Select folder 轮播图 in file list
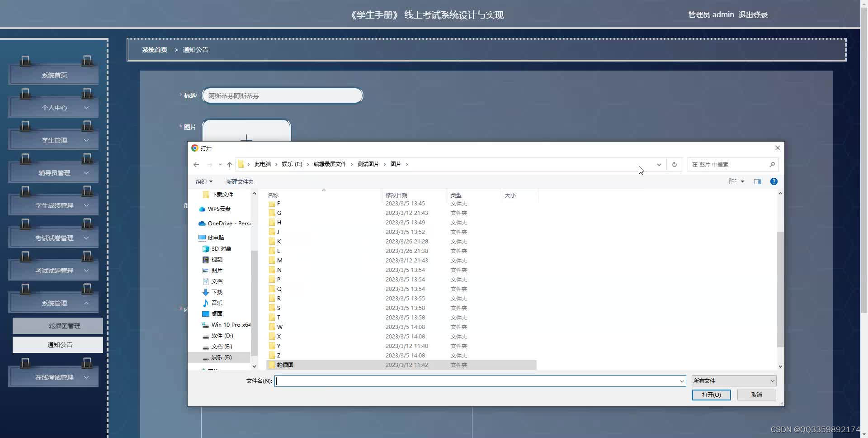 point(401,365)
